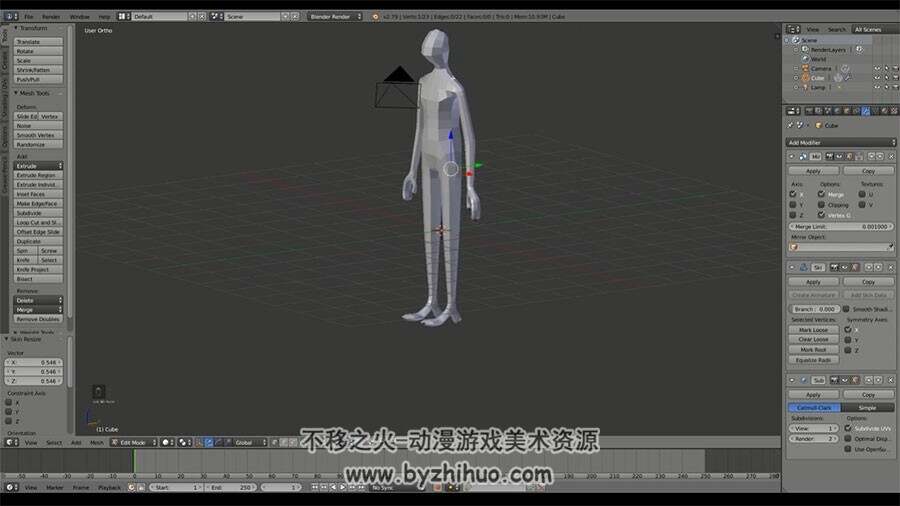Click the Blender info editor type icon
Screen dimensions: 900x506
click(x=9, y=17)
